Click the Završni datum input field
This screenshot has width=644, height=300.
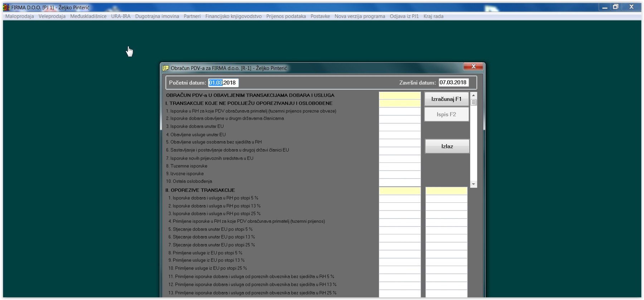click(453, 83)
